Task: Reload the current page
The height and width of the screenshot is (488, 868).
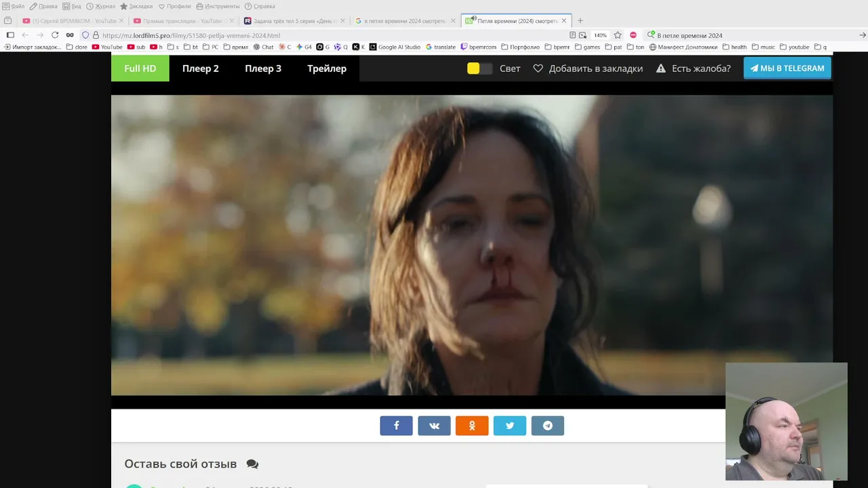Action: (x=55, y=35)
